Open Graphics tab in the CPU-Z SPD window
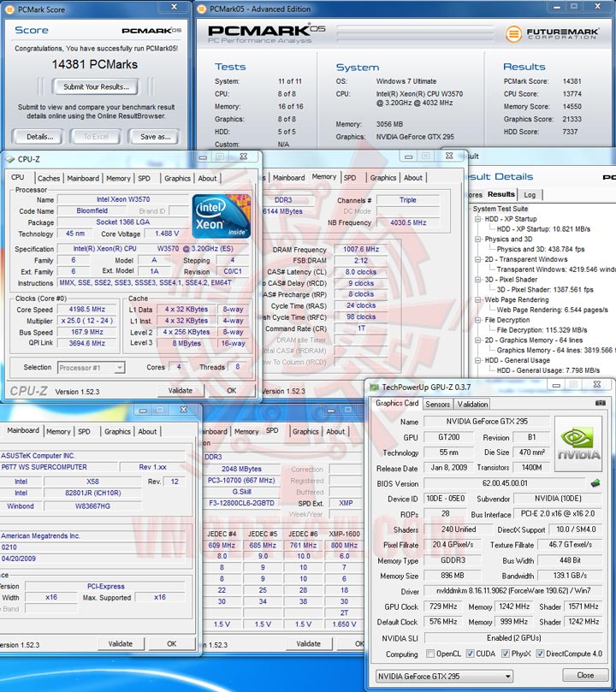 [305, 432]
